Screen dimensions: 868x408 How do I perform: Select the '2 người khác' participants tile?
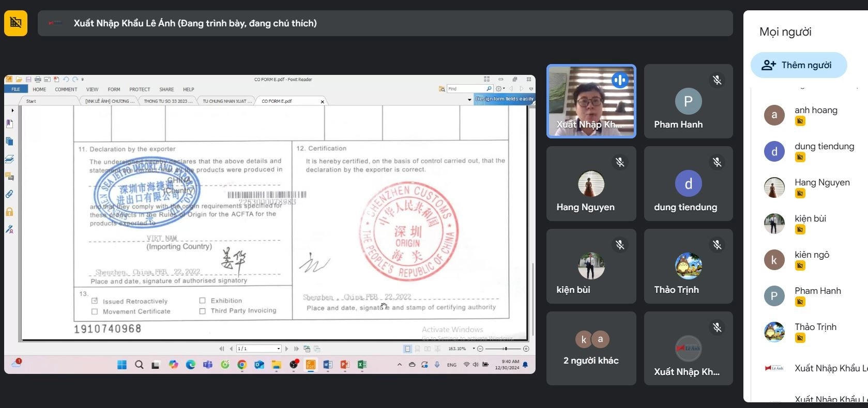click(x=591, y=348)
